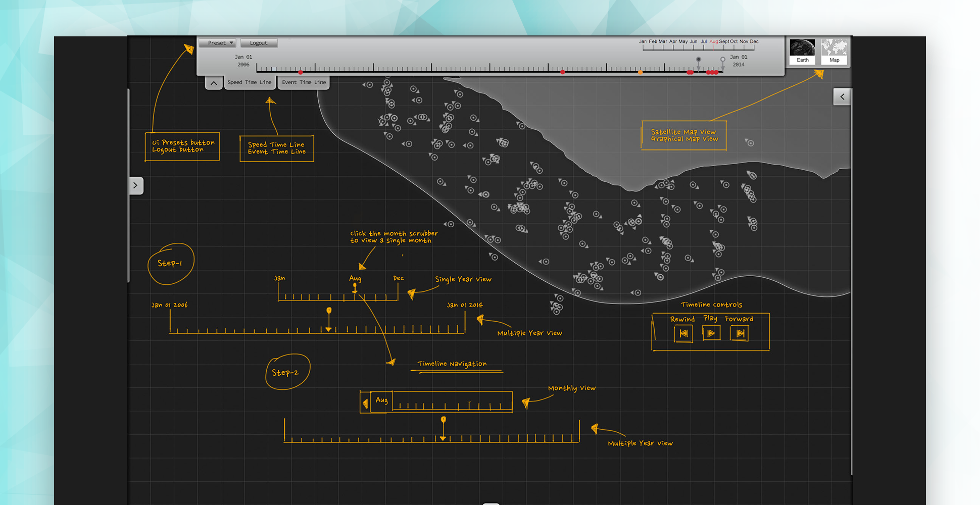Switch to the Event Time Line tab
Viewport: 980px width, 505px height.
click(304, 82)
